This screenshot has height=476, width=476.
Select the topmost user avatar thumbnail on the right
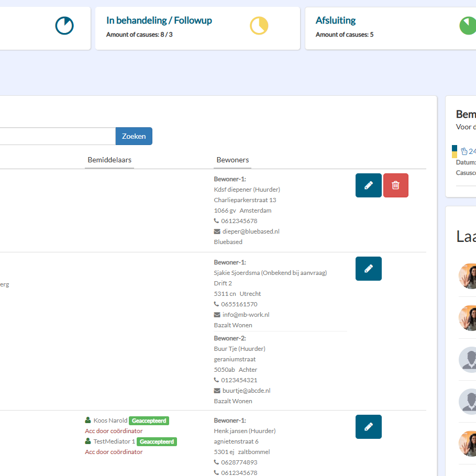tap(468, 276)
